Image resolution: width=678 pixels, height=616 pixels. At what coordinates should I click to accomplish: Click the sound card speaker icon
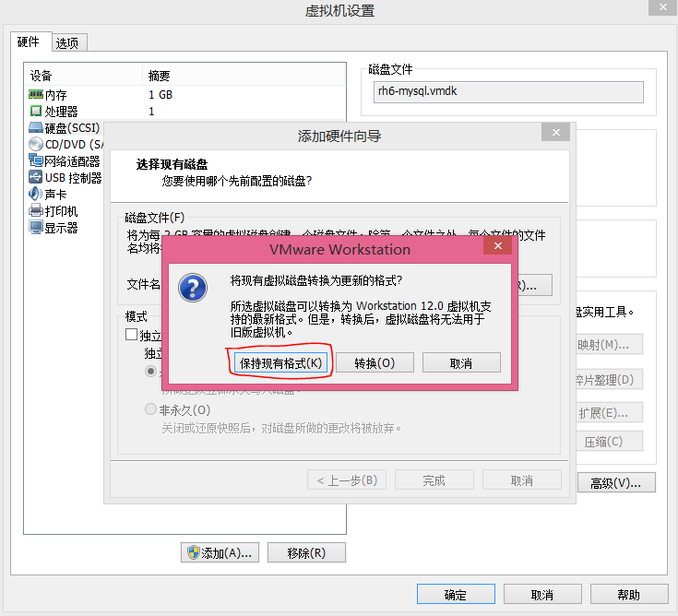point(36,194)
